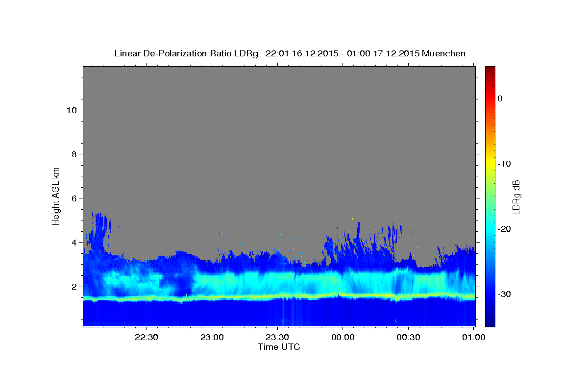Screen dimensions: 588x392
Task: Click the 22:30 time tick label
Action: click(x=146, y=337)
